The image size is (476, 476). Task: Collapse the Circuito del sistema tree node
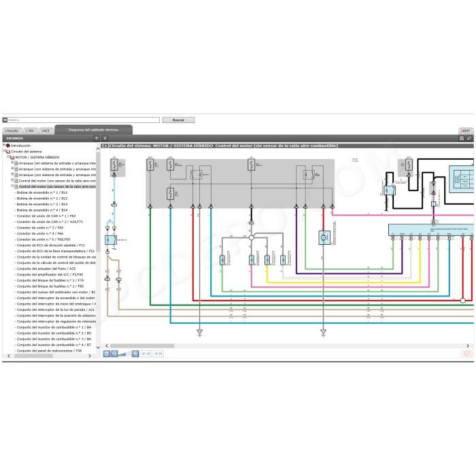4,151
